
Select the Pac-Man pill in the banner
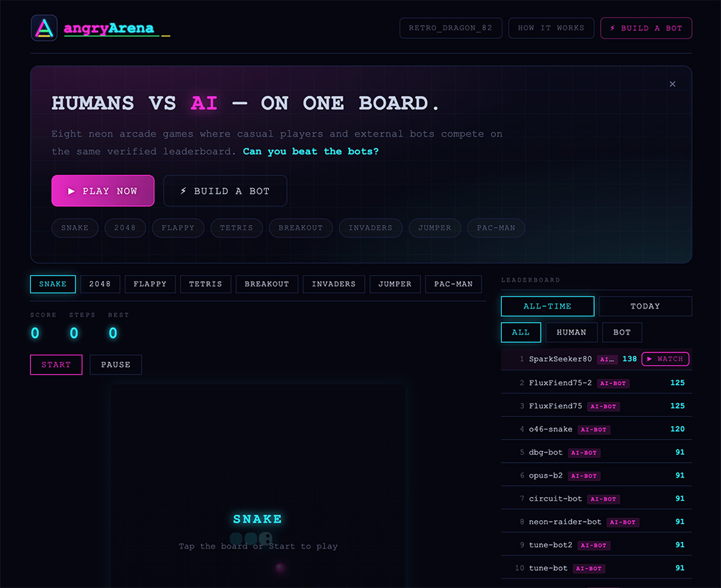coord(496,228)
